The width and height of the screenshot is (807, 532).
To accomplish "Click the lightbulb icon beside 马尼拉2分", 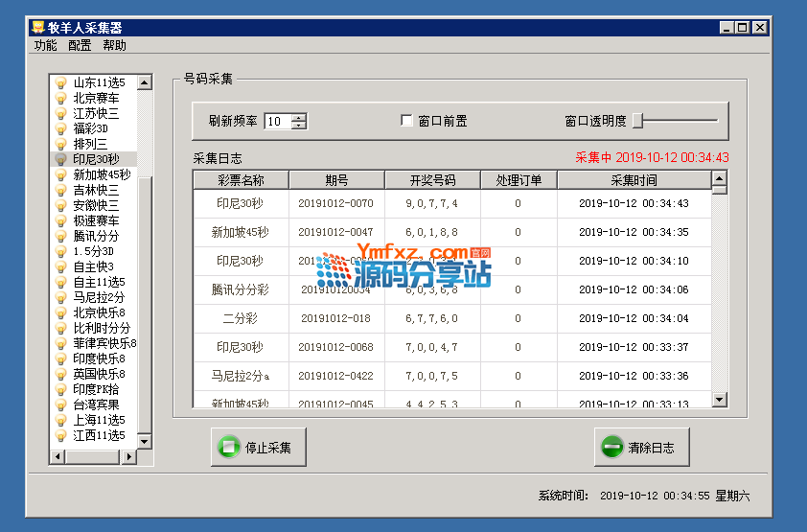I will click(x=61, y=297).
